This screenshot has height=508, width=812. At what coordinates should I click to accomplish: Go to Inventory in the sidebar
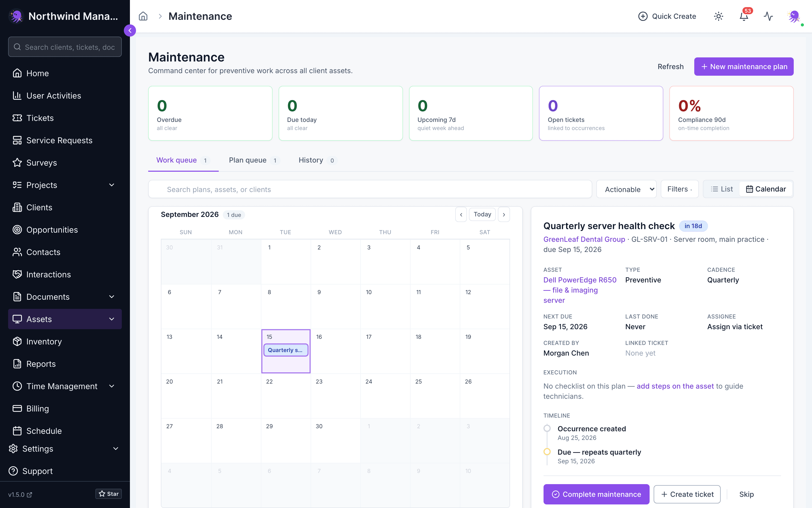coord(65,341)
